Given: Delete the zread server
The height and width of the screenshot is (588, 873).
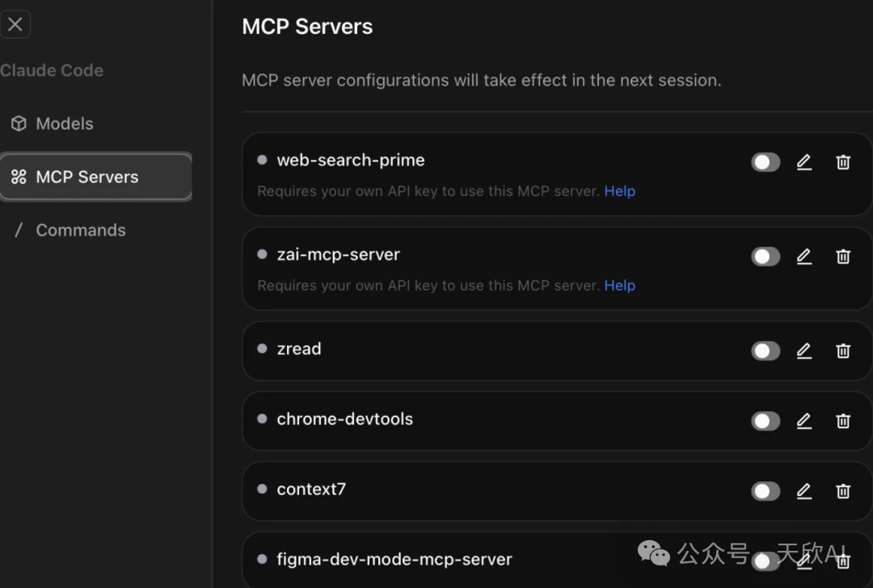Looking at the screenshot, I should [x=843, y=351].
